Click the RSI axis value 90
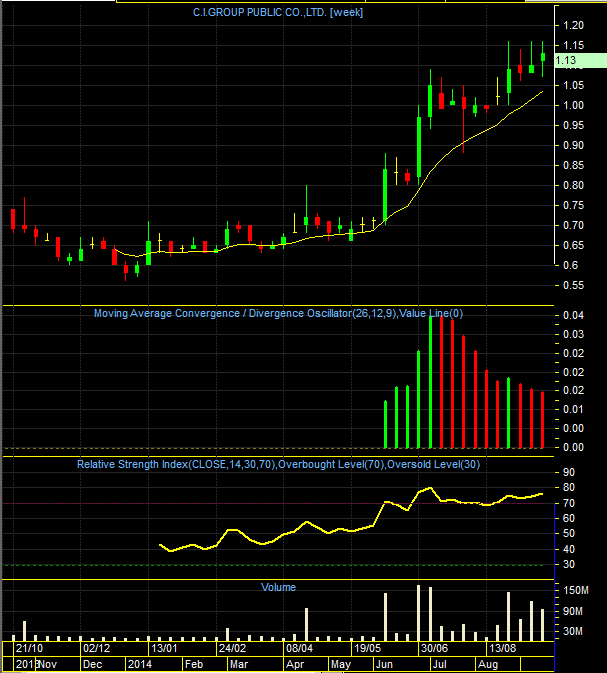Screen dimensions: 607x673 [x=569, y=473]
